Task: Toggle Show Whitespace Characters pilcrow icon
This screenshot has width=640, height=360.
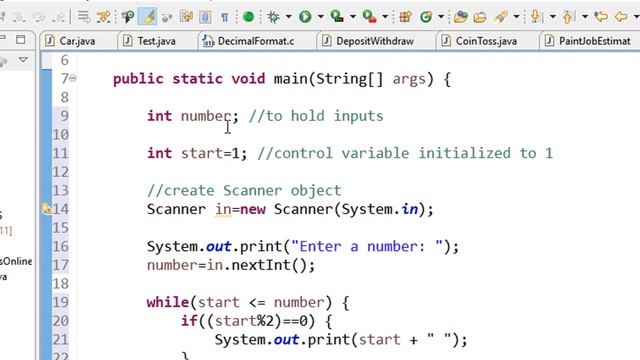Action: pos(224,17)
